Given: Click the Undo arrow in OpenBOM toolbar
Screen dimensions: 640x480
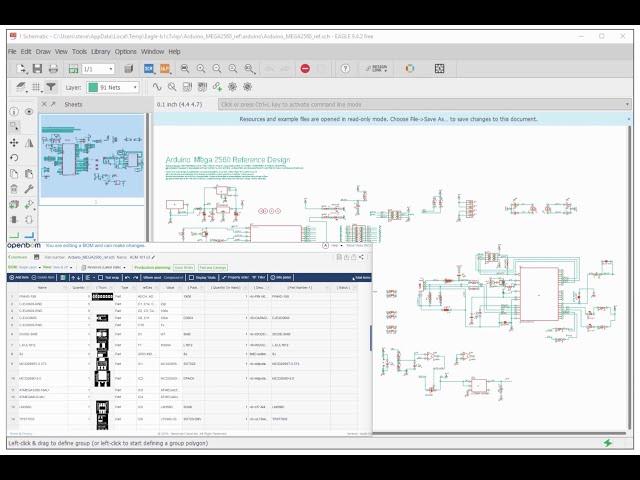Looking at the screenshot, I should click(127, 278).
